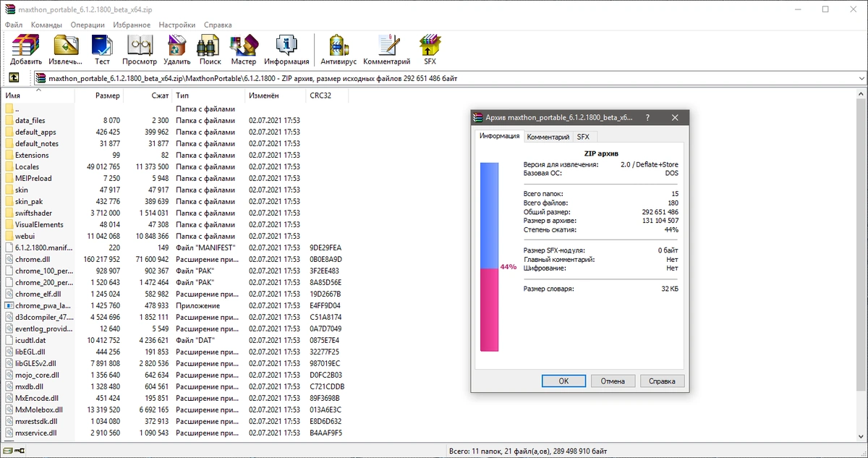
Task: Click the Справка button in dialog
Action: click(x=662, y=381)
